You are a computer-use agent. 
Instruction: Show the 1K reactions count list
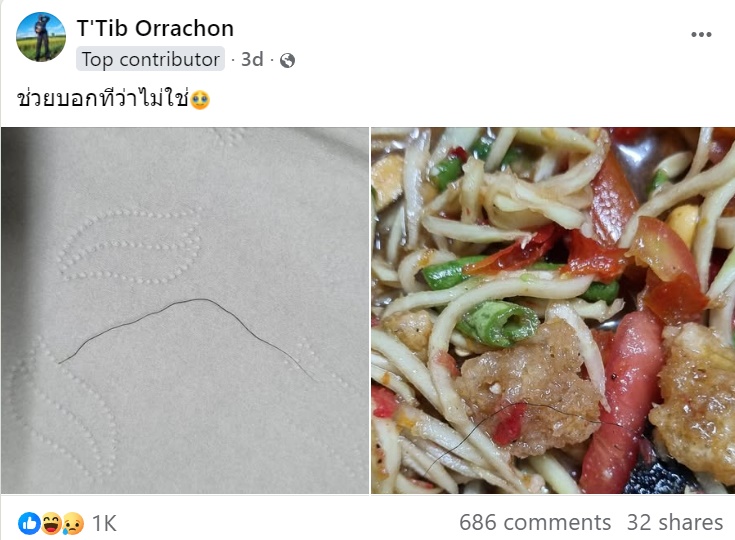[x=104, y=524]
